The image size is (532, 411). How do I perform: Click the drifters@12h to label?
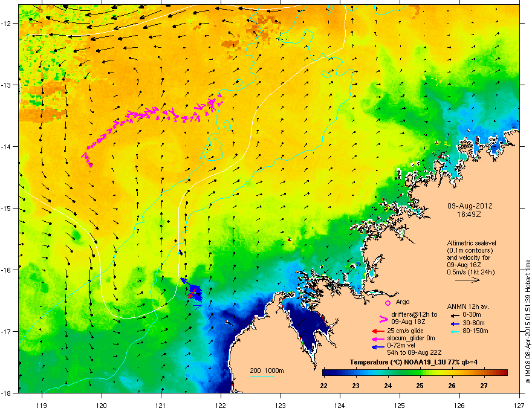(414, 314)
